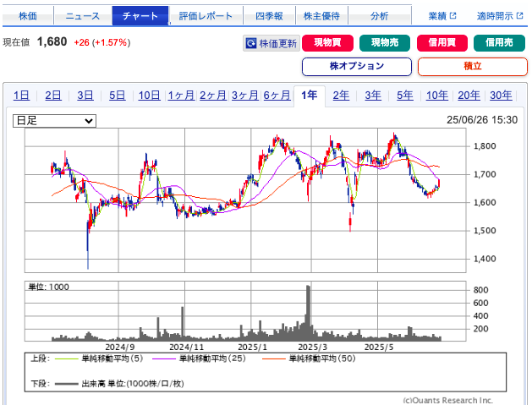The width and height of the screenshot is (532, 405).
Task: Open the 評価レポート tab
Action: [206, 16]
